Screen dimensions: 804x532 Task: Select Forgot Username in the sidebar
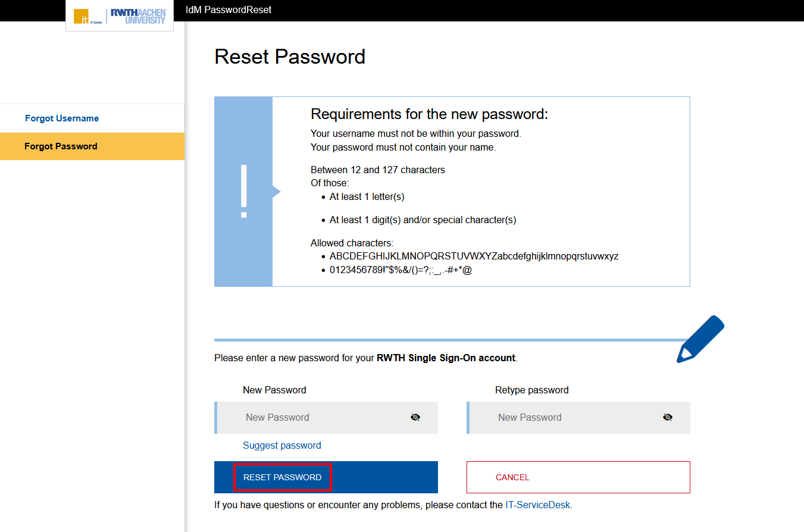coord(62,118)
